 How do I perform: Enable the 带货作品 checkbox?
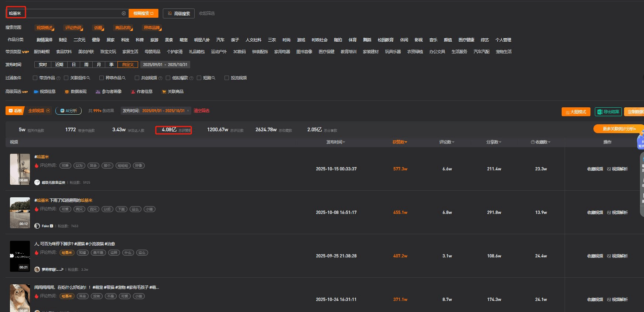35,78
